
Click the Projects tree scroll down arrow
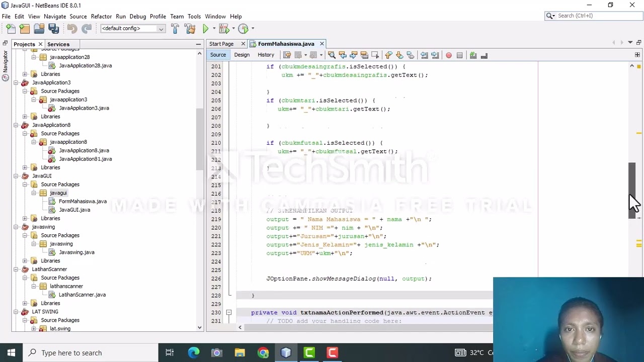[x=200, y=328]
